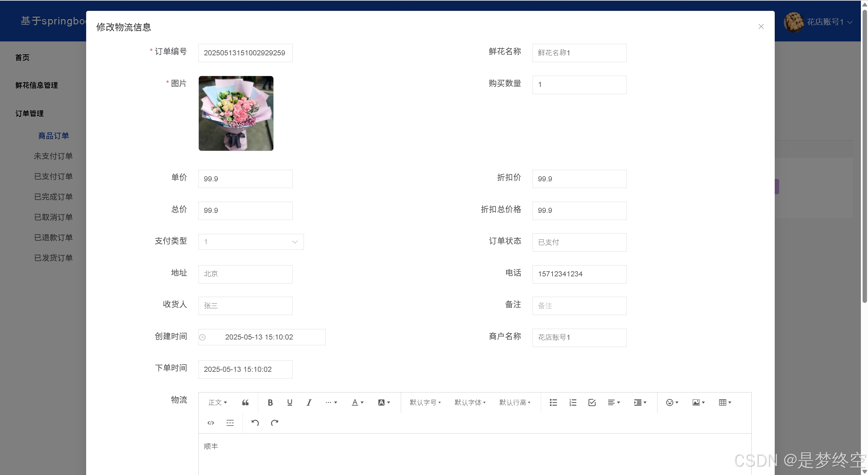
Task: Open the 鲜花信息管理 menu item
Action: [36, 85]
